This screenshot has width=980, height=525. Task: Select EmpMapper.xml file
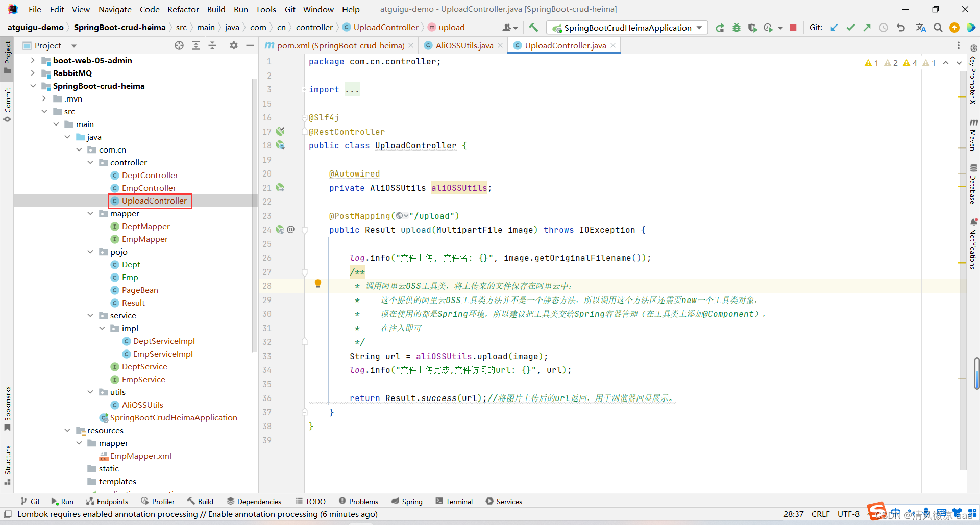pyautogui.click(x=141, y=456)
